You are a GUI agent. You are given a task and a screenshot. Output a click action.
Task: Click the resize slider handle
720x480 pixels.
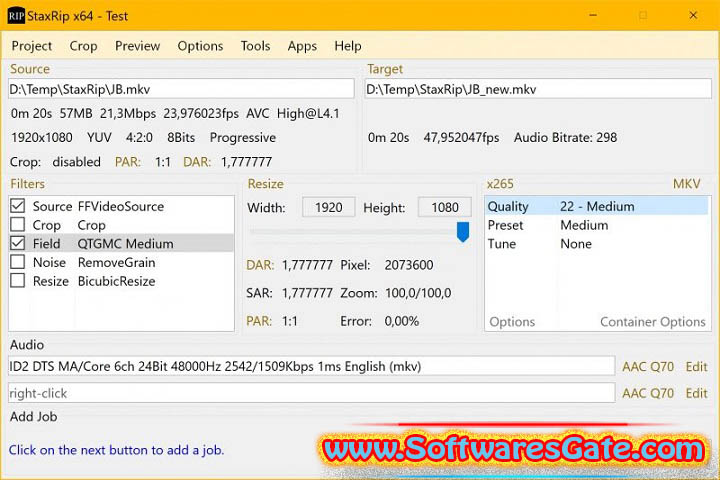point(463,232)
